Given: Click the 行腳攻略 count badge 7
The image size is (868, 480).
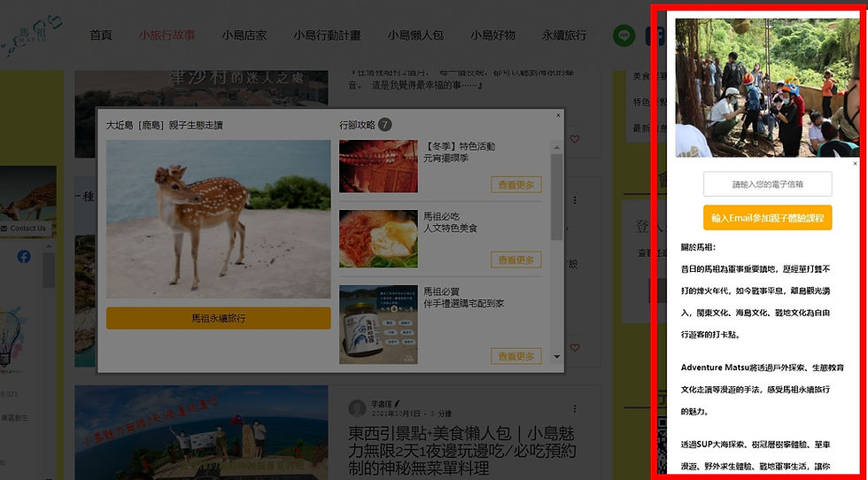Looking at the screenshot, I should (384, 125).
